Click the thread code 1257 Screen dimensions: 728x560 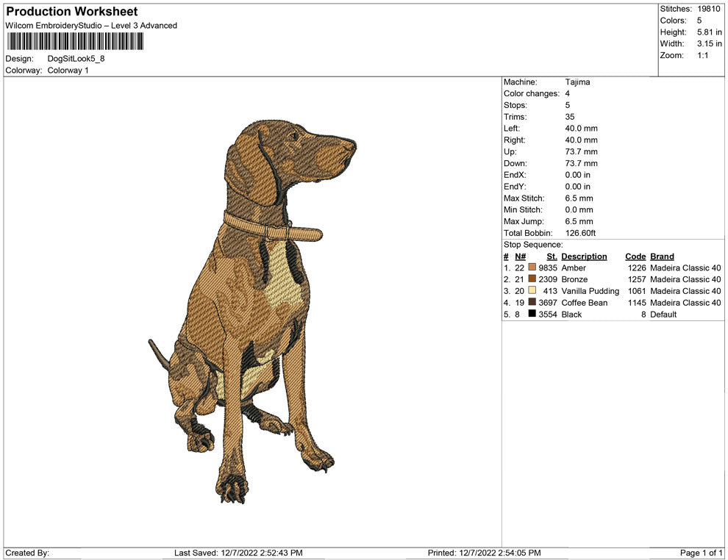click(637, 279)
